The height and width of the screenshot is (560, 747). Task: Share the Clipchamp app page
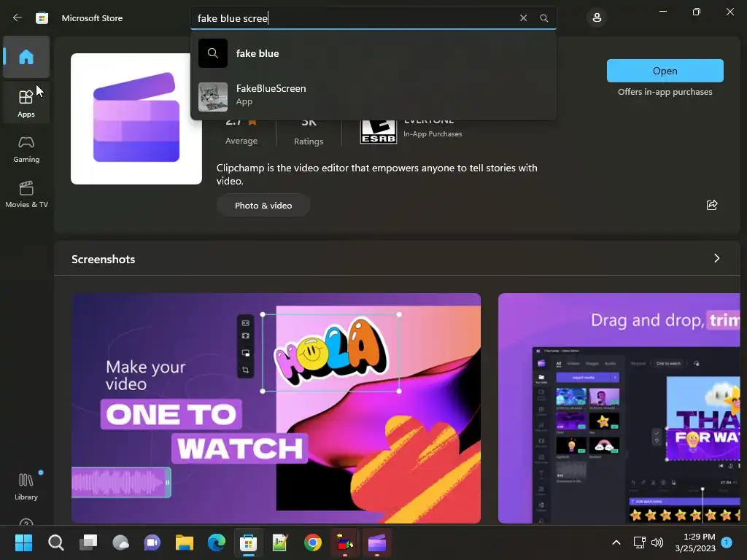(x=712, y=205)
